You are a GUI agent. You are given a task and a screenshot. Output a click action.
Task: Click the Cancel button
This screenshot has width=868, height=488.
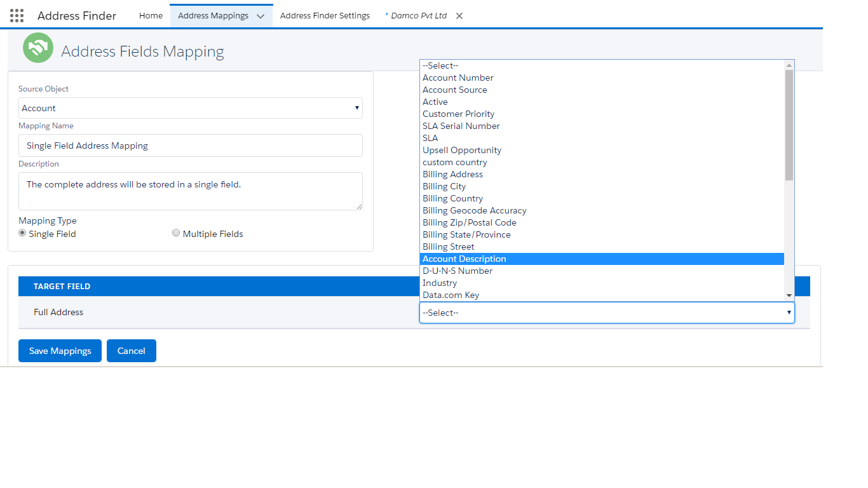(131, 350)
